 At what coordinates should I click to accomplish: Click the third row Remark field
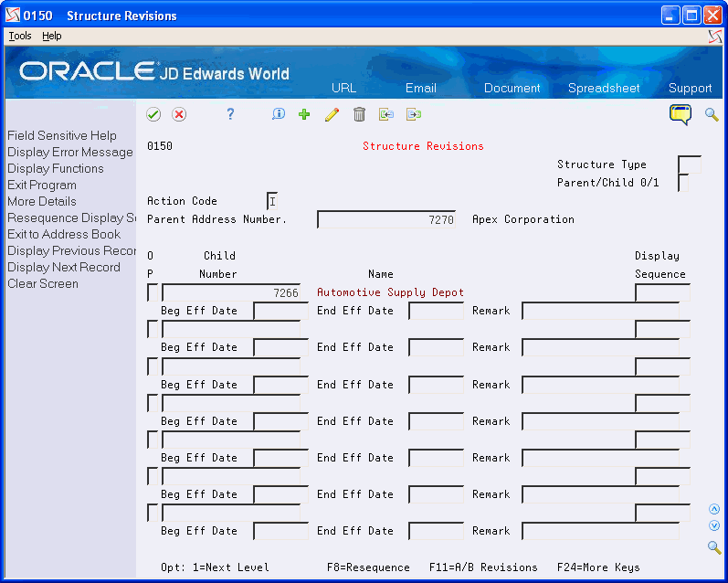pos(600,385)
